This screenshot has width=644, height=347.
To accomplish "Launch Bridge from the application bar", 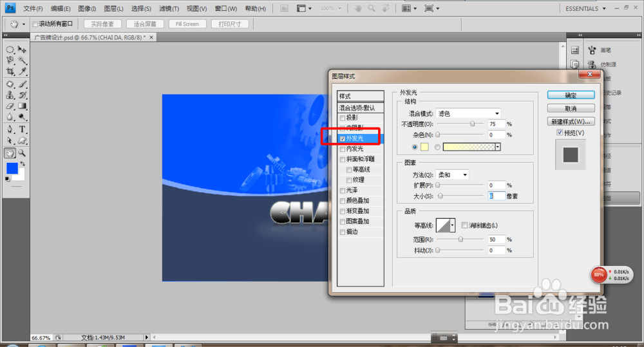I will pos(284,8).
